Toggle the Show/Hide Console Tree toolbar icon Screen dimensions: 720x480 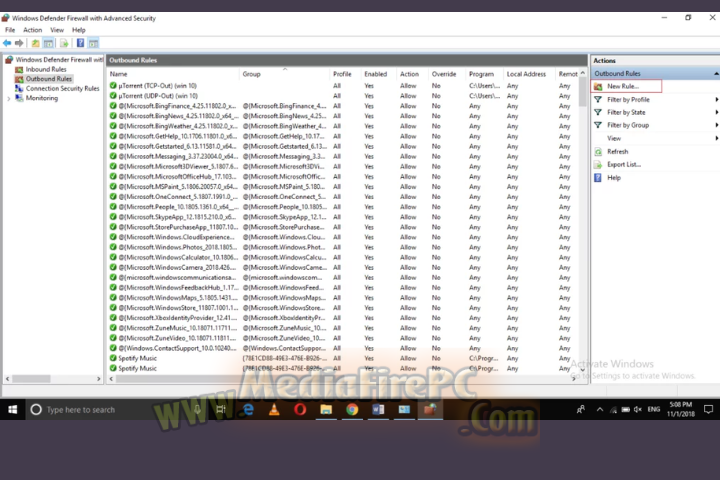(48, 43)
